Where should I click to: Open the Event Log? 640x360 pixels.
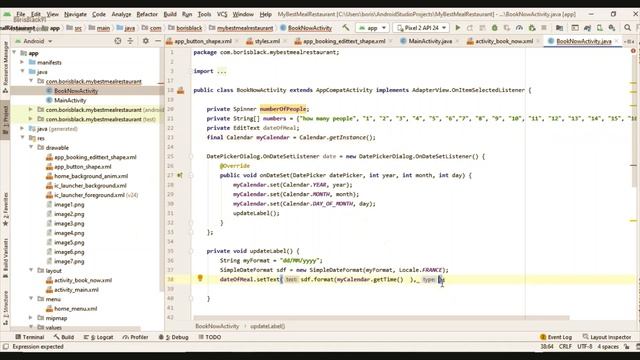pos(556,337)
